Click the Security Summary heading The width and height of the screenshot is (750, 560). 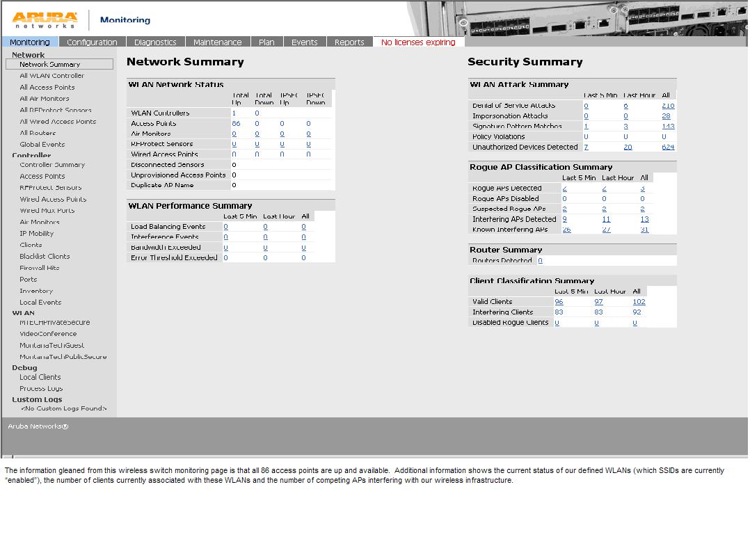click(525, 62)
